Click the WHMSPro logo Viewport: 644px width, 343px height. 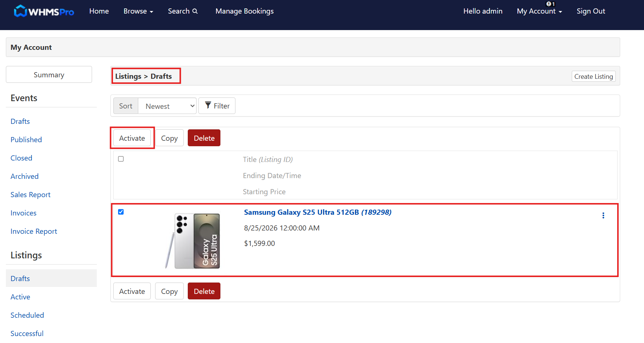click(44, 11)
